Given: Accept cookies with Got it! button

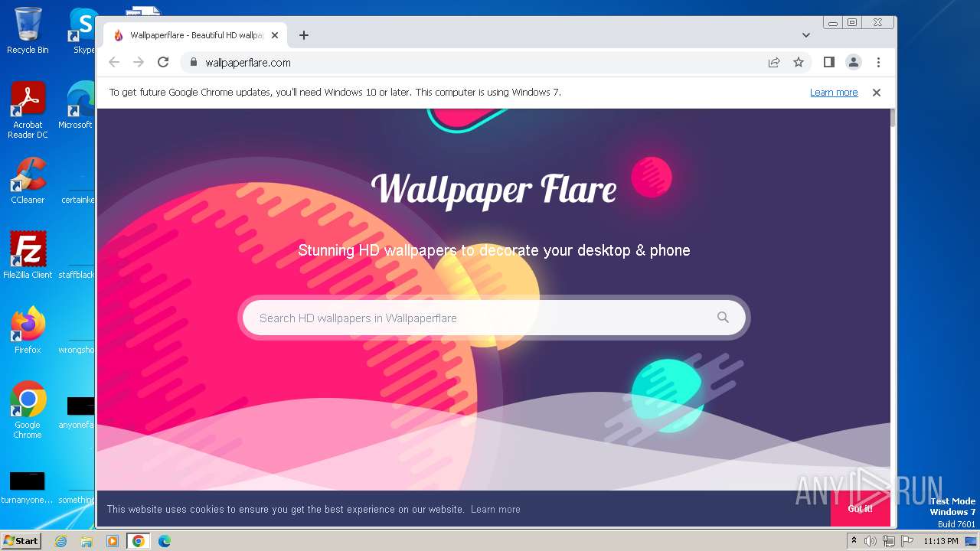Looking at the screenshot, I should 860,509.
